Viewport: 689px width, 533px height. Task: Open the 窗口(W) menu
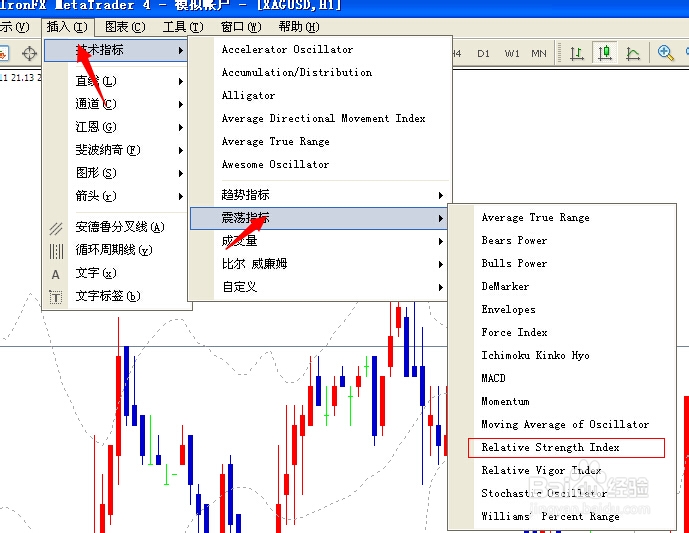click(x=241, y=27)
